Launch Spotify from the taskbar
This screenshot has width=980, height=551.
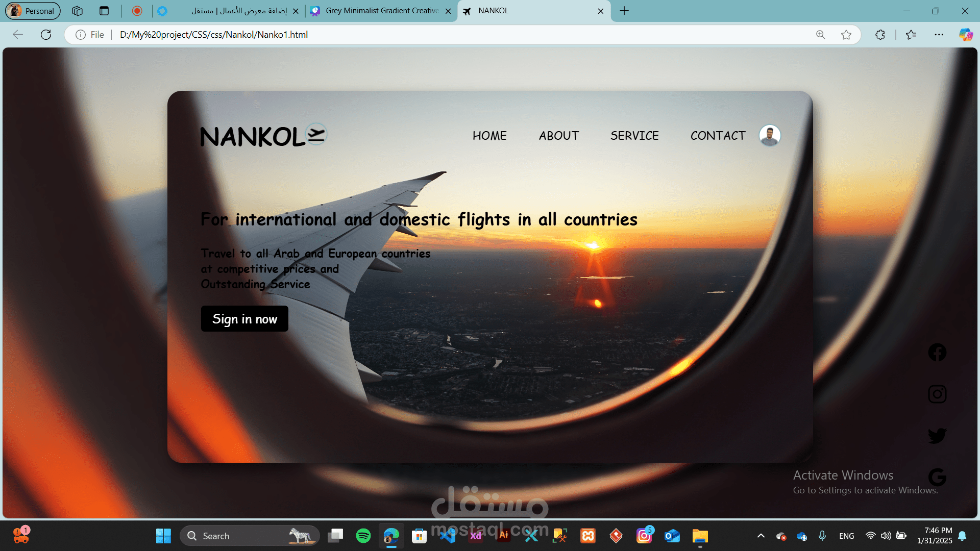(363, 536)
